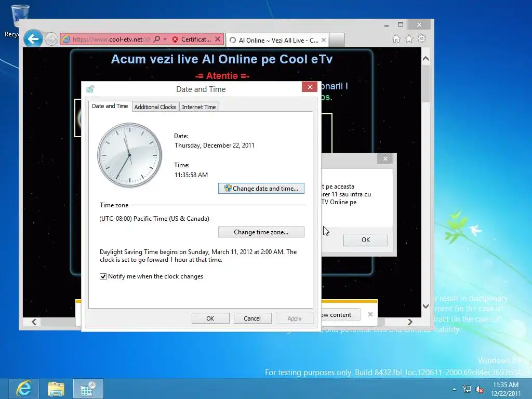Close the Date and Time dialog
The height and width of the screenshot is (399, 532).
[310, 87]
